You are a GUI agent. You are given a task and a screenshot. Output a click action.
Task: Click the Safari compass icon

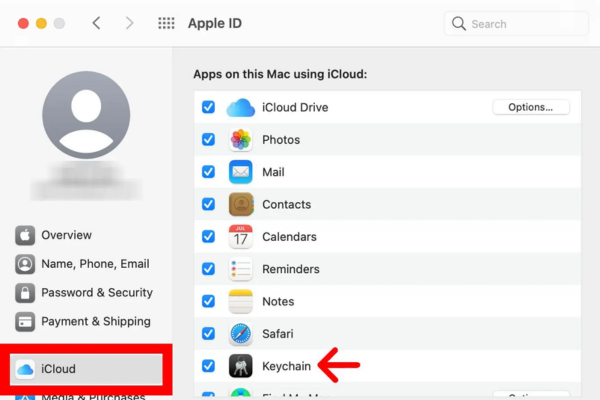point(241,334)
